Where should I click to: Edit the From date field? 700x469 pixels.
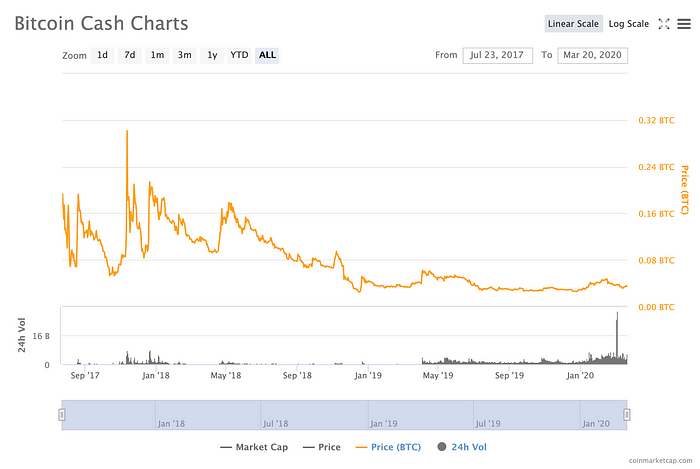(x=497, y=55)
